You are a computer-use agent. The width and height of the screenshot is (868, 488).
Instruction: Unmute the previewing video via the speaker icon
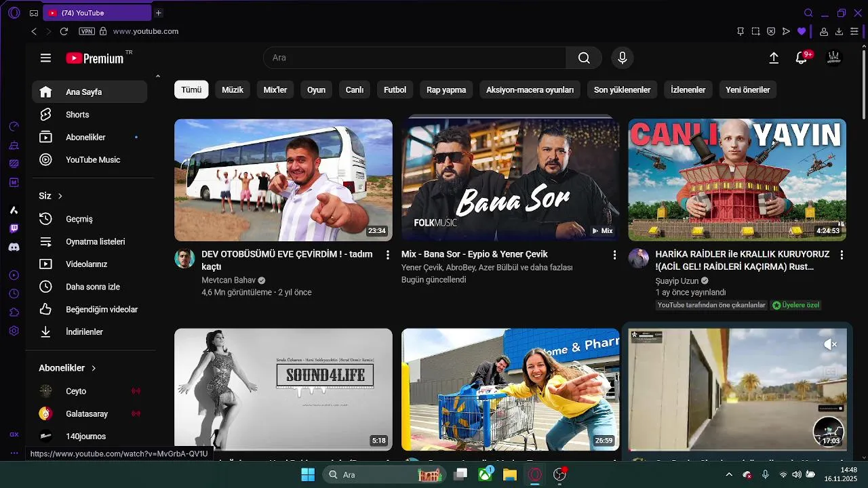tap(830, 344)
